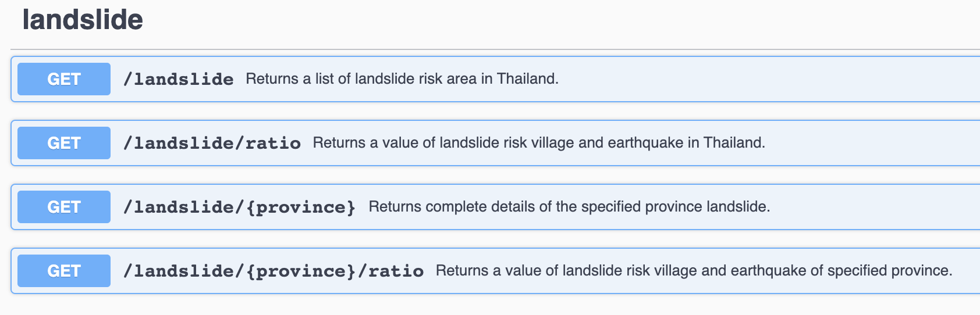Viewport: 980px width, 315px height.
Task: Open the /landslide/ratio endpoint path
Action: pos(212,143)
